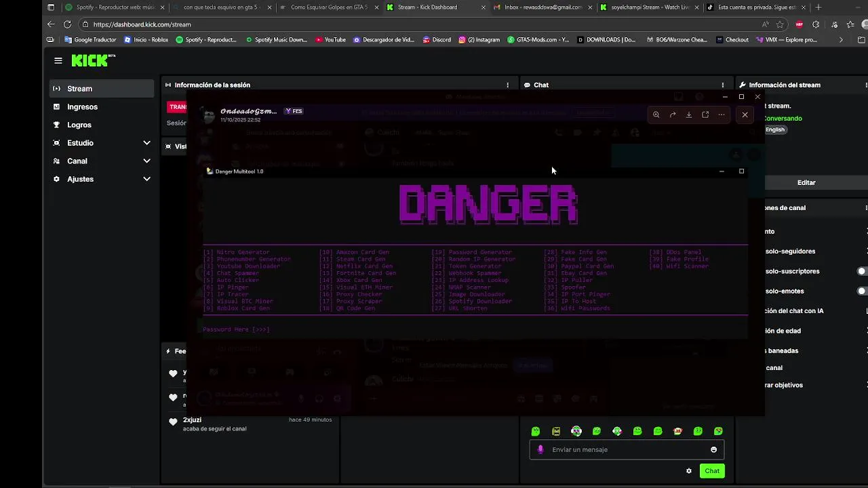Open the Inicio - Roblox bookmark
The height and width of the screenshot is (488, 868).
[x=146, y=40]
